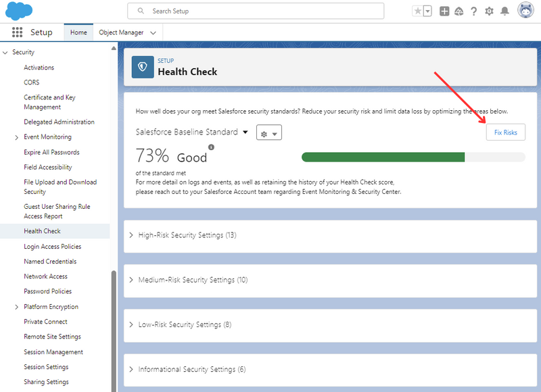Open Login Access Policies
Screen dimensions: 541x392
point(53,247)
